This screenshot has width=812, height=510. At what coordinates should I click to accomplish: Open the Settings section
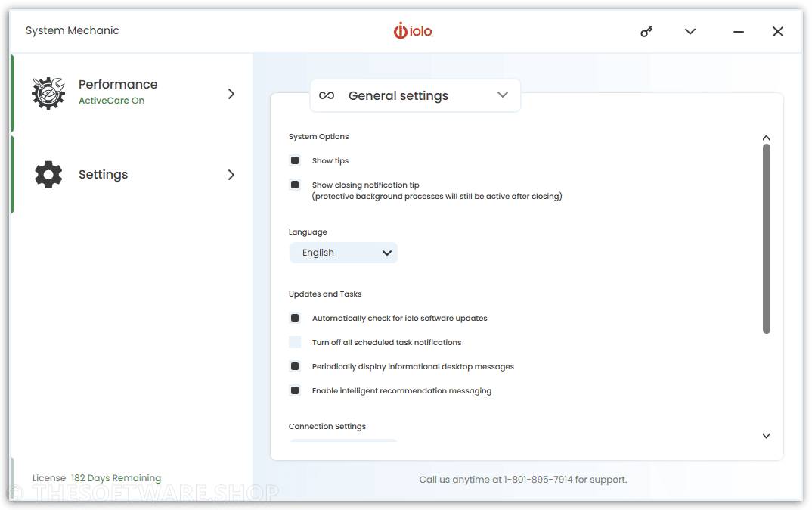coord(133,175)
